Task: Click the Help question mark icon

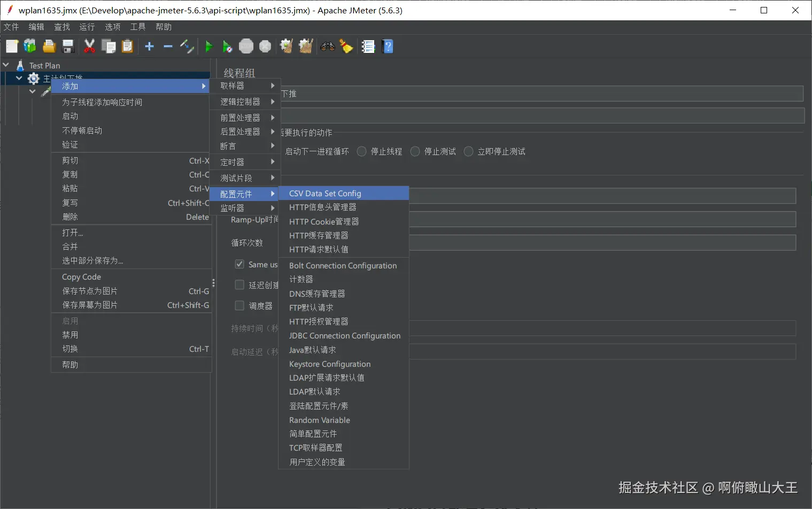Action: point(388,47)
